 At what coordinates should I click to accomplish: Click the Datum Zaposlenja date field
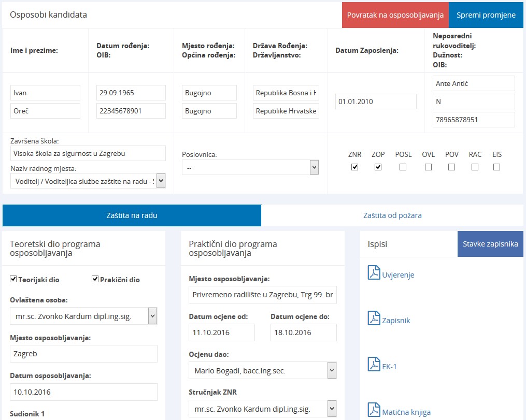coord(376,102)
